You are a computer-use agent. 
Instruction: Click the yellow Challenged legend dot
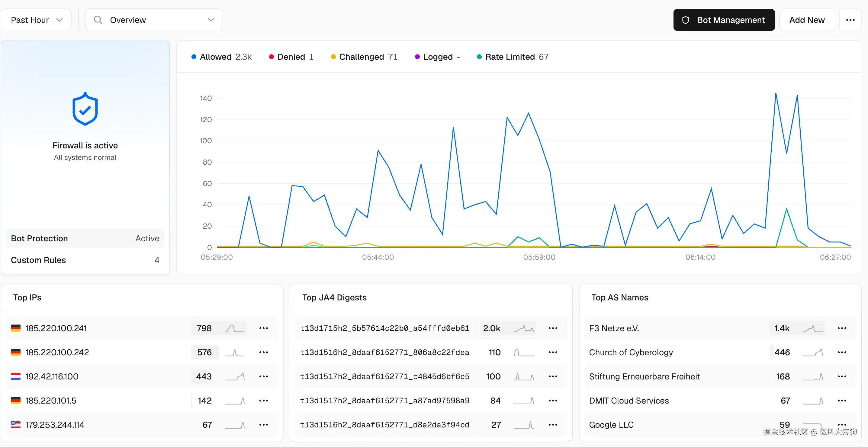point(333,57)
